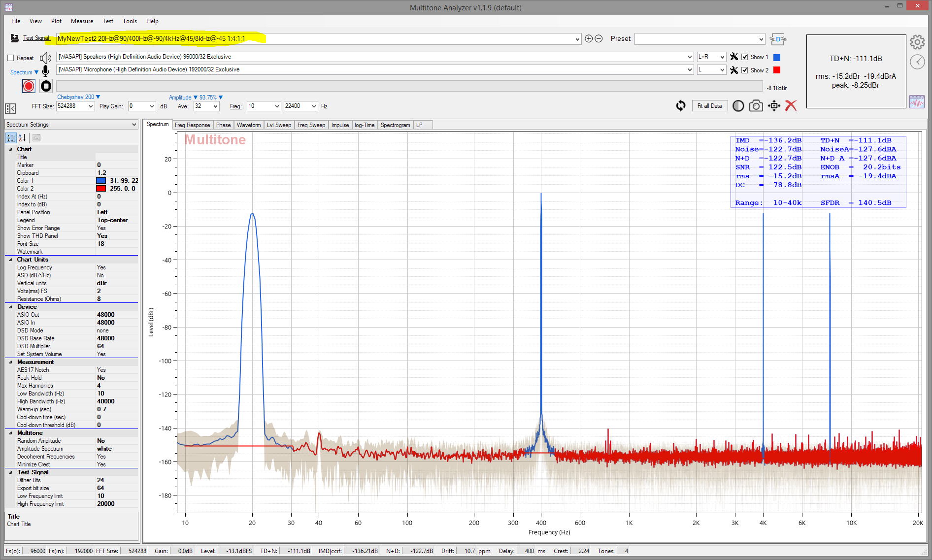Collapse the left settings panel icon
This screenshot has width=932, height=560.
[x=10, y=108]
